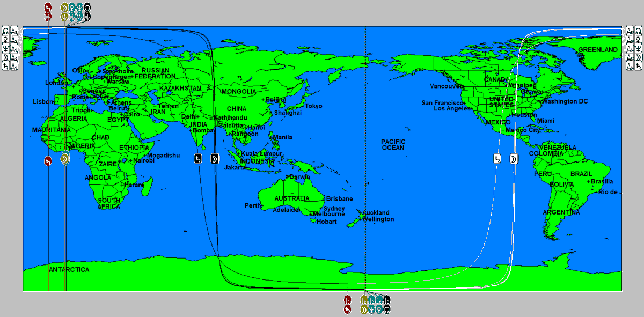Click the Miami city label

pyautogui.click(x=545, y=121)
